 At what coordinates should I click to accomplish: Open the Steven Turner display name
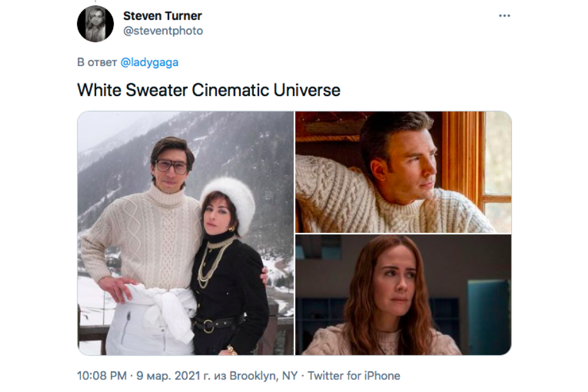[x=163, y=16]
